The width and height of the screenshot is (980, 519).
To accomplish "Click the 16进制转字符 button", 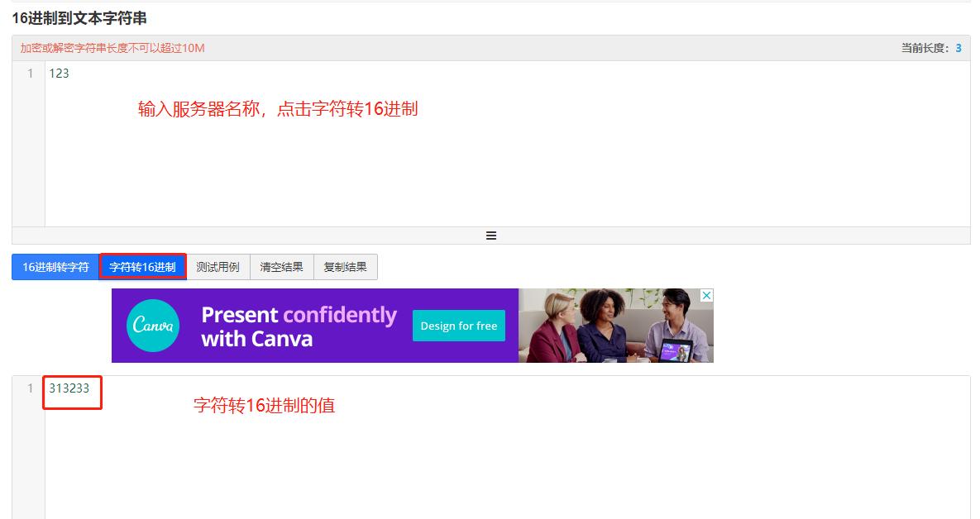I will pyautogui.click(x=55, y=267).
